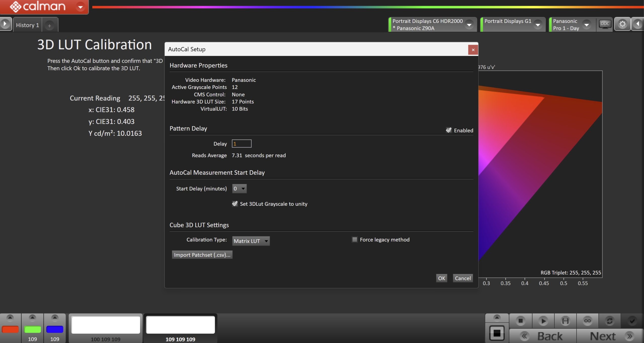
Task: Go to the Back page button
Action: click(543, 336)
